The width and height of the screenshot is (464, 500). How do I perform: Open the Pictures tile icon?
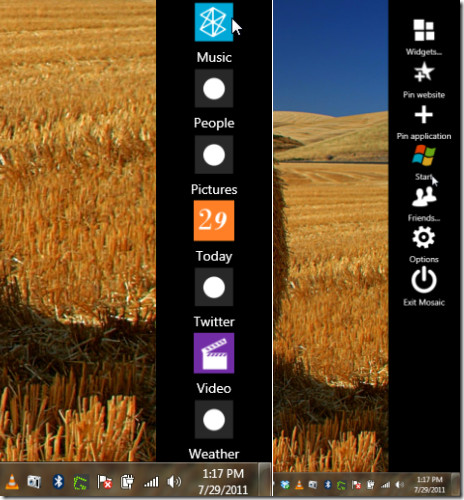click(214, 155)
